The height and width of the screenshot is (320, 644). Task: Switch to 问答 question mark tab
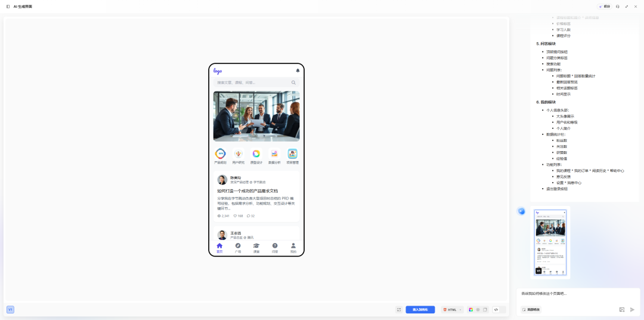click(275, 248)
